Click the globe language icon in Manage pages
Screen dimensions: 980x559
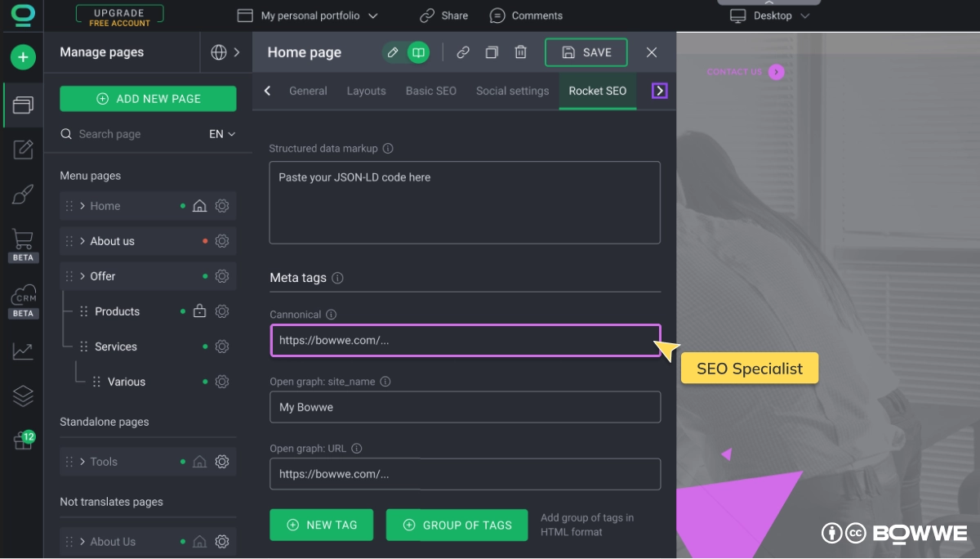coord(218,52)
